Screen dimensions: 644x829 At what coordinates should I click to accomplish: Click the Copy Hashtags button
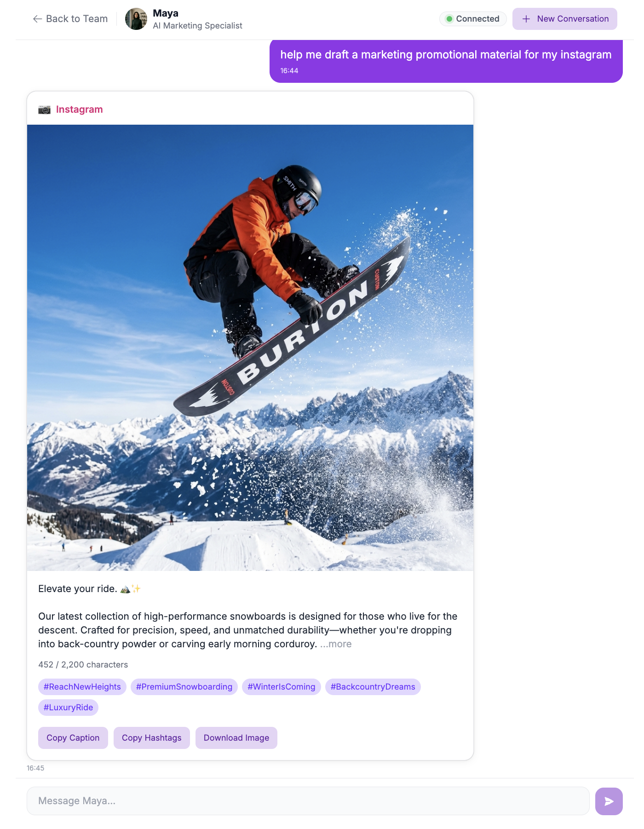152,738
